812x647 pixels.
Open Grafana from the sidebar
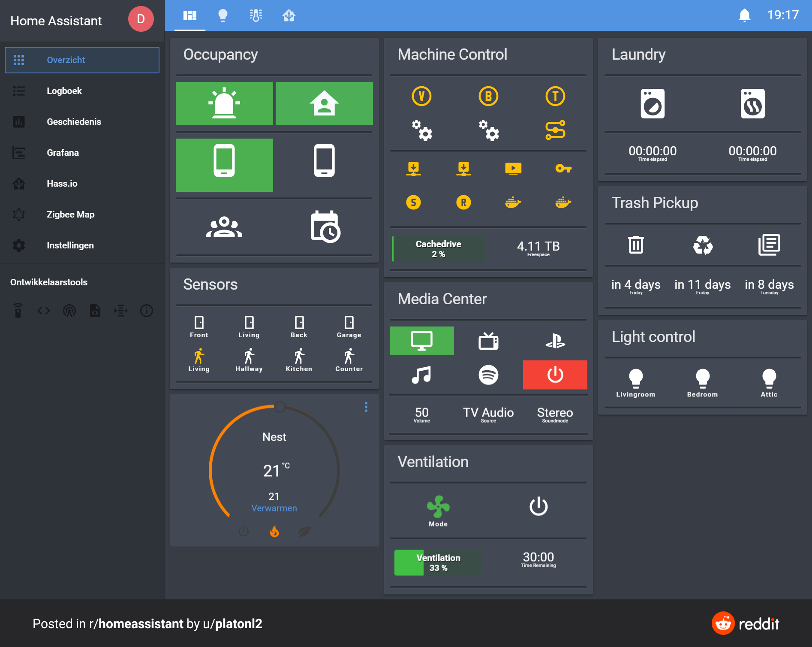coord(63,153)
